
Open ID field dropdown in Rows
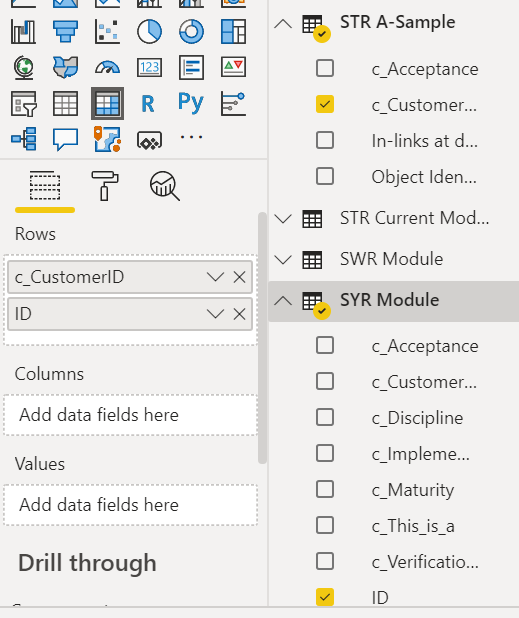(x=215, y=314)
